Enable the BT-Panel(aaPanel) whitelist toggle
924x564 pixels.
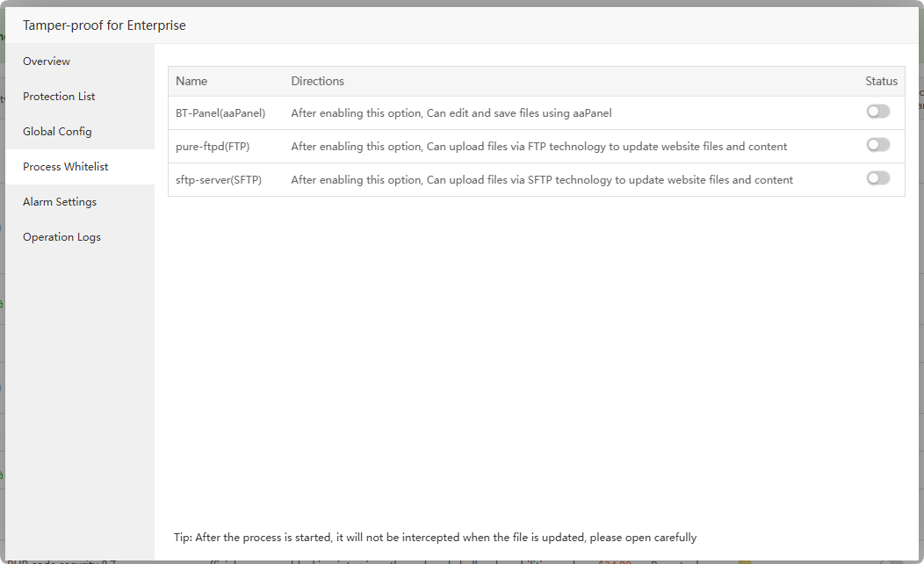point(877,112)
